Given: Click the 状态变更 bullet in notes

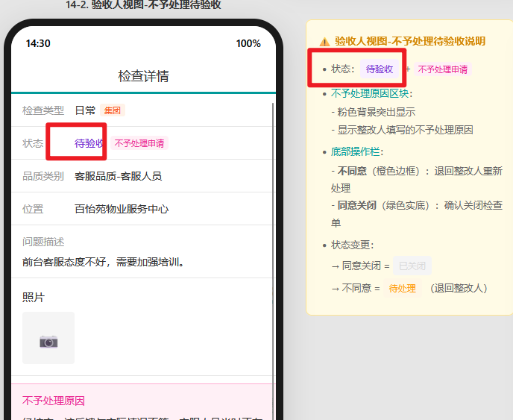Looking at the screenshot, I should (353, 245).
